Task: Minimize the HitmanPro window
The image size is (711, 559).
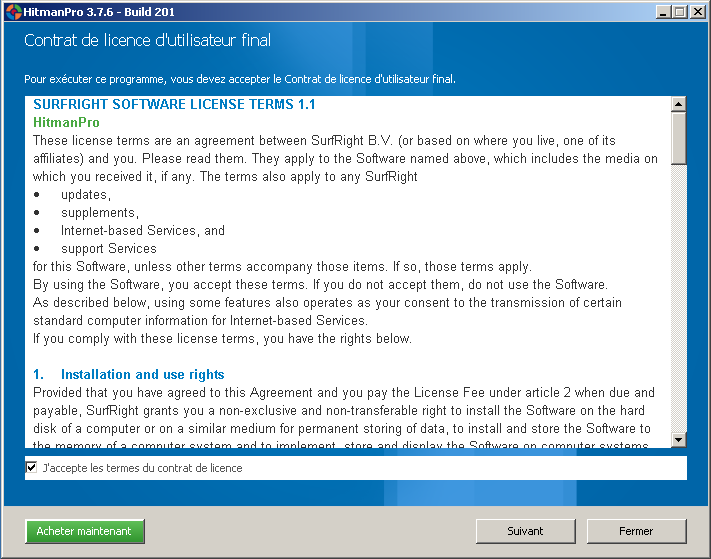Action: [x=664, y=12]
